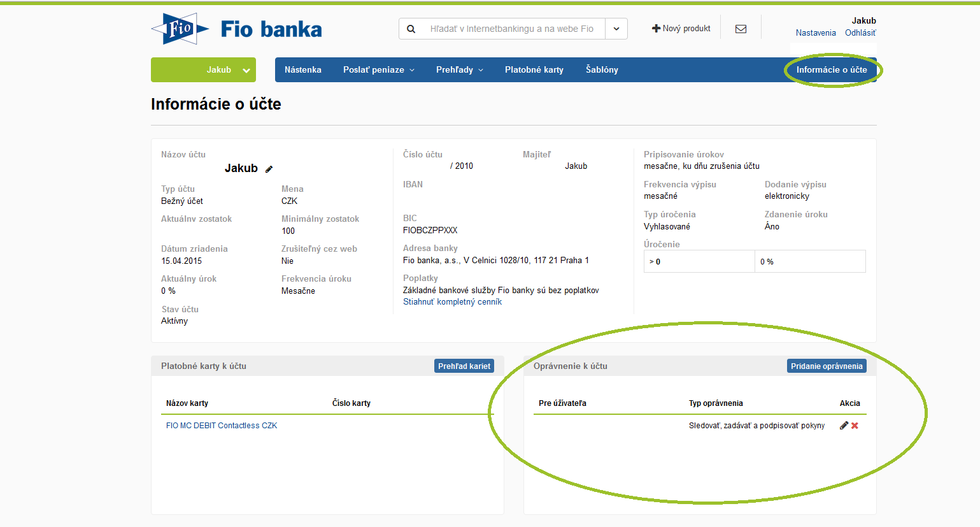Log out via the Odhlásiť link
The height and width of the screenshot is (527, 980).
tap(860, 32)
